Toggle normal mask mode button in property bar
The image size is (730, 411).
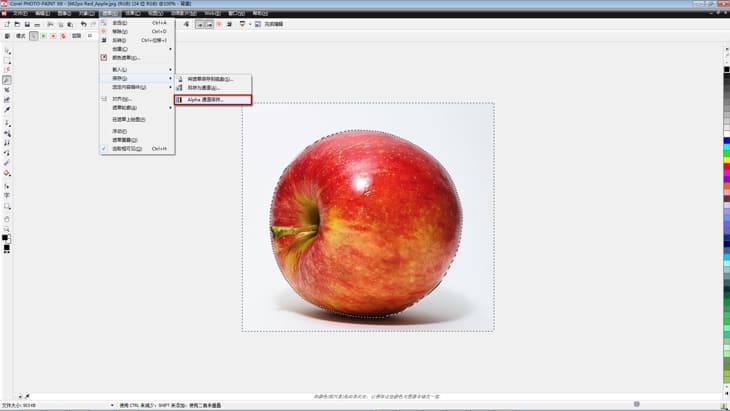click(x=34, y=36)
